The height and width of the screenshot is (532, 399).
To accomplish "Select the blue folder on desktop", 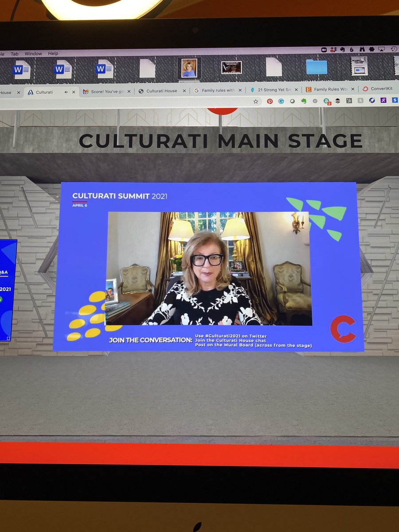I will (317, 66).
